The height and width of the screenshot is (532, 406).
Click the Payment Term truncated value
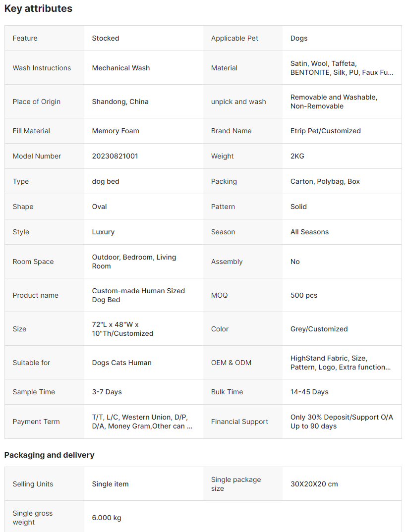(x=142, y=422)
